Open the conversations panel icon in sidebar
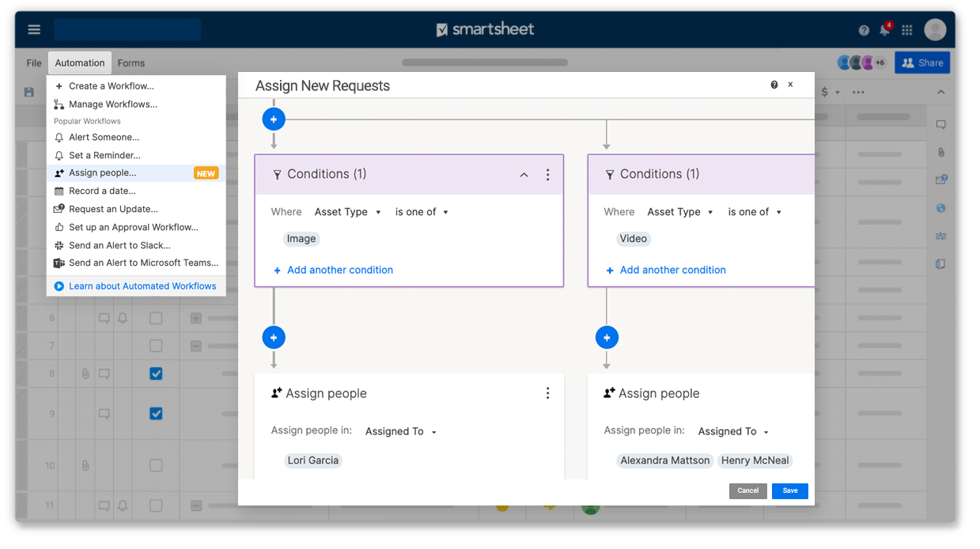Screen dimensions: 980x549 point(940,125)
